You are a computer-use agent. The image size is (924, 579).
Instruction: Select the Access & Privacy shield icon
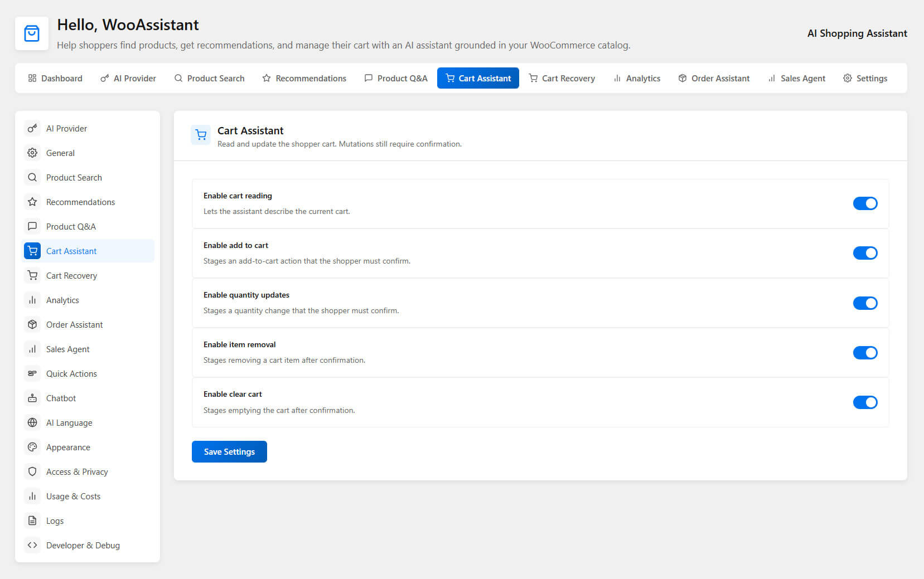click(x=32, y=471)
